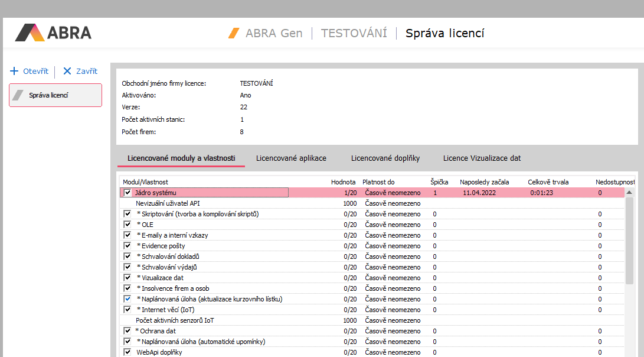Select the Licence Vizualizace dat tab
The height and width of the screenshot is (357, 644).
click(x=482, y=158)
